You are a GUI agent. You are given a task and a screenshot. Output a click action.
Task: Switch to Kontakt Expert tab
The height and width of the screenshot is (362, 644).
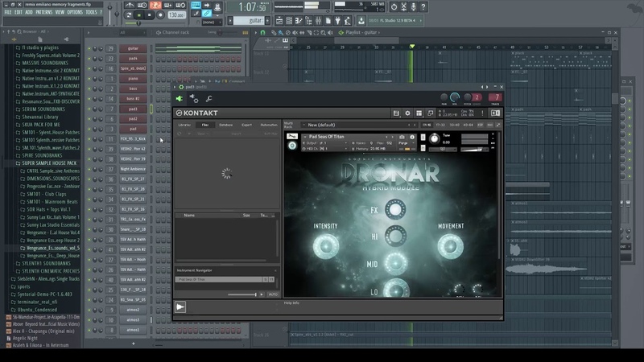click(246, 125)
